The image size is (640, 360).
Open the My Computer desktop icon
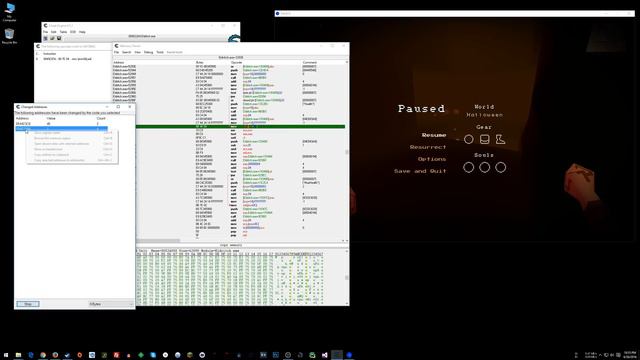click(9, 12)
